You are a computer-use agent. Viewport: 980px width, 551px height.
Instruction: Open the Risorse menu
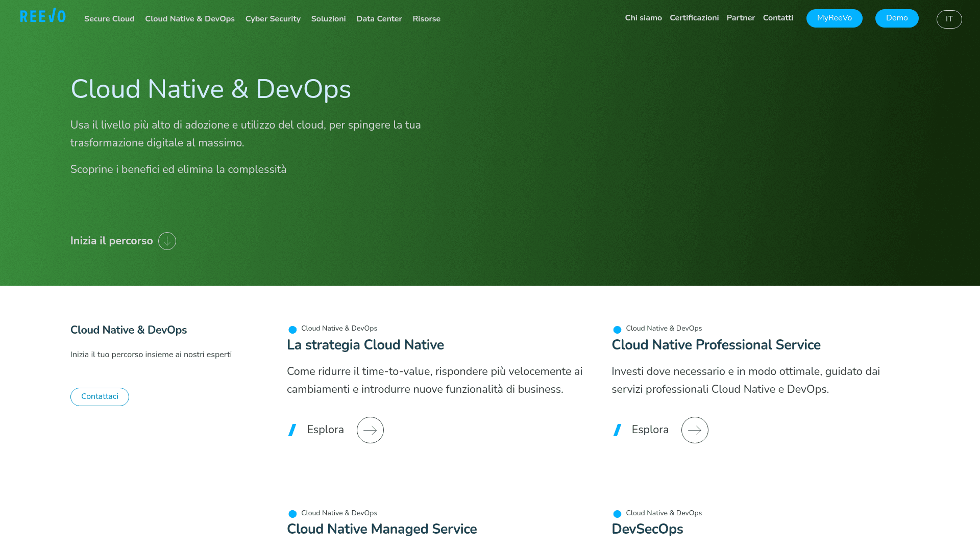coord(426,19)
